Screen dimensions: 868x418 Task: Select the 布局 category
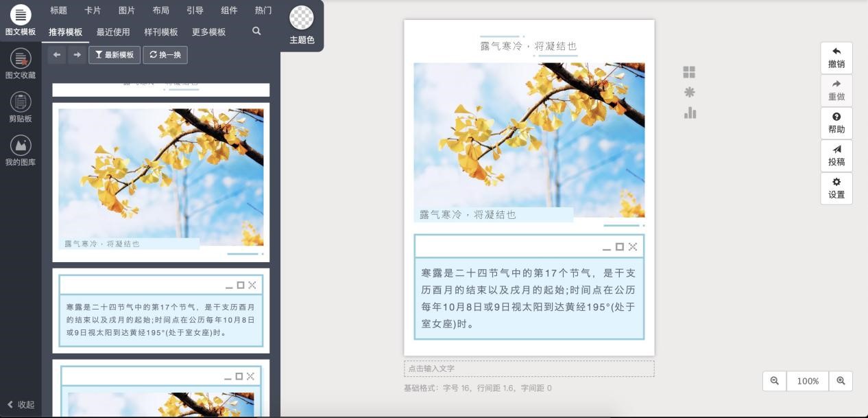pyautogui.click(x=160, y=10)
